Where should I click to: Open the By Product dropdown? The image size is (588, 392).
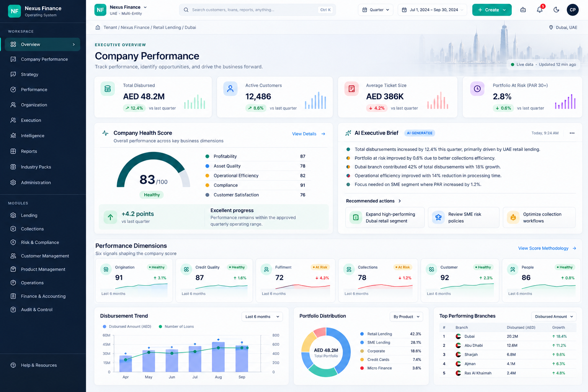click(x=407, y=317)
